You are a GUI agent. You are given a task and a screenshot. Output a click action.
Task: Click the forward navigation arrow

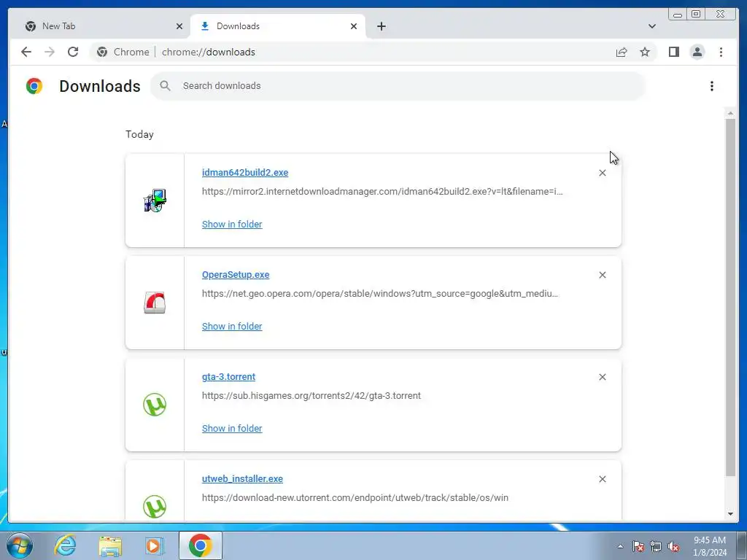50,52
